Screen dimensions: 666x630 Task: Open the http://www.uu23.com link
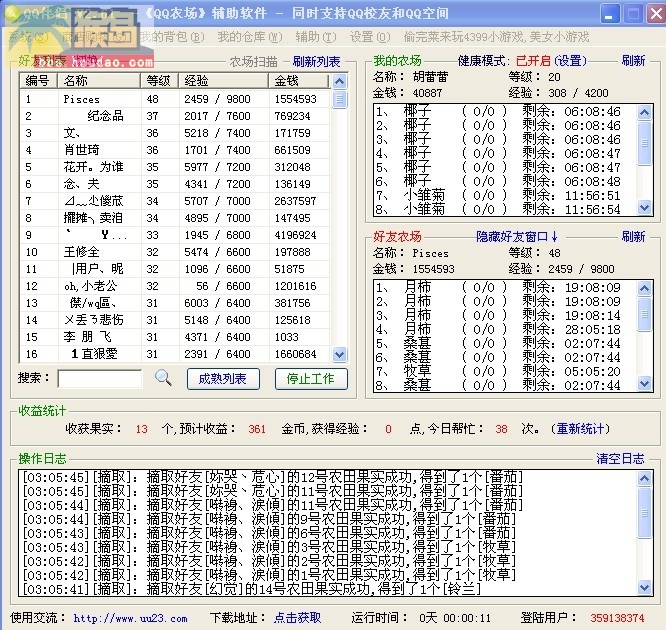click(130, 618)
